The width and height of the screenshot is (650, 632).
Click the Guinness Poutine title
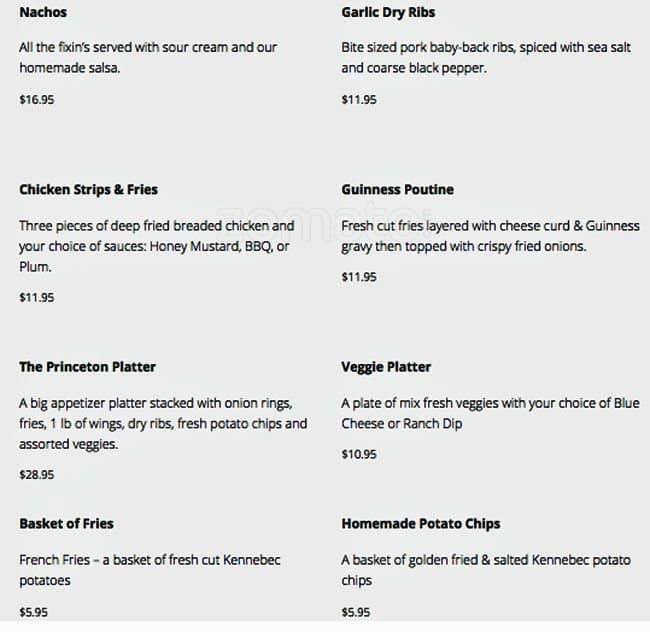(397, 189)
